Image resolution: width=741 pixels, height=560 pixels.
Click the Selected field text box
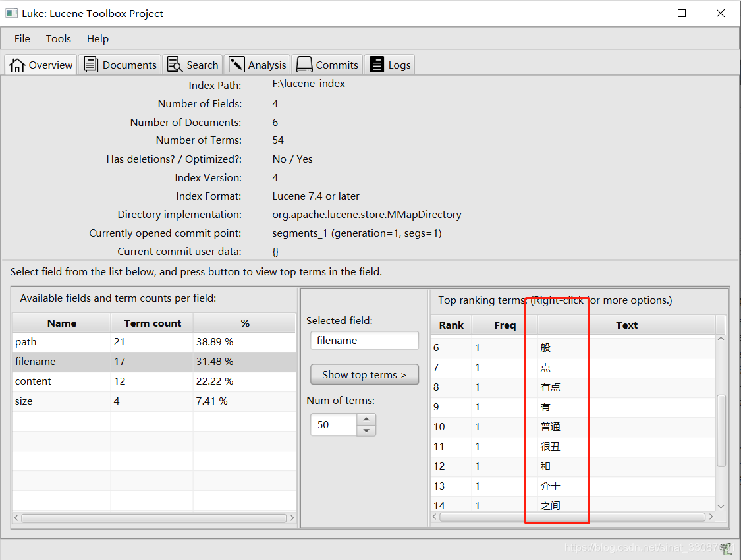click(x=364, y=340)
